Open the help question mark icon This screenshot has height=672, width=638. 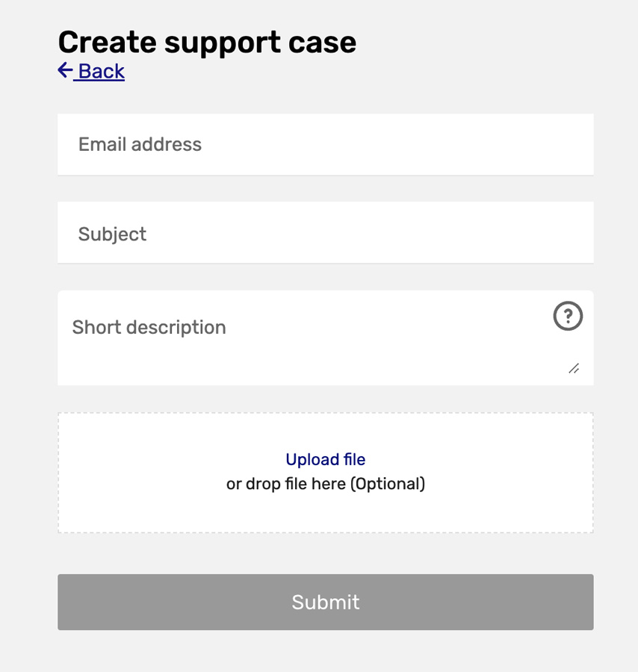pos(568,316)
